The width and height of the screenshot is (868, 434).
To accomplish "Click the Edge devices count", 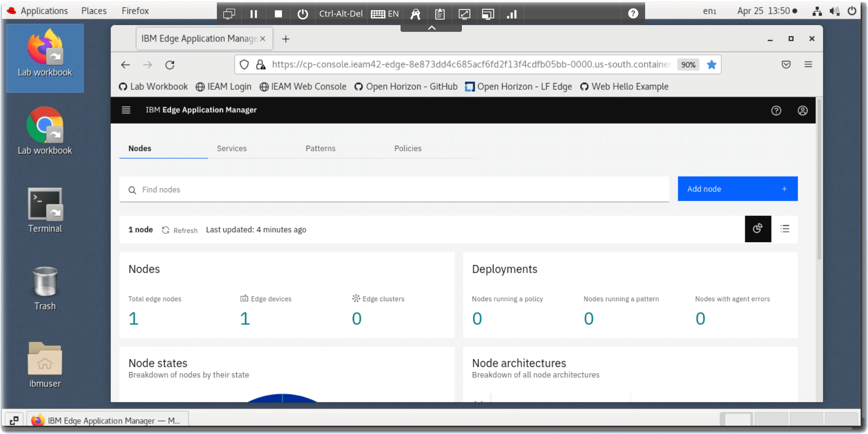I will [245, 319].
